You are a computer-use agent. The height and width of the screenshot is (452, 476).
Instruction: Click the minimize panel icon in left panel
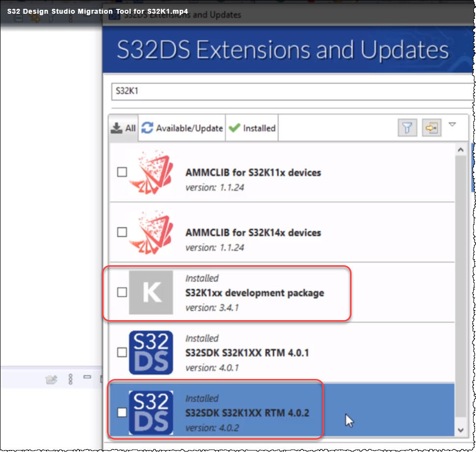pyautogui.click(x=87, y=377)
